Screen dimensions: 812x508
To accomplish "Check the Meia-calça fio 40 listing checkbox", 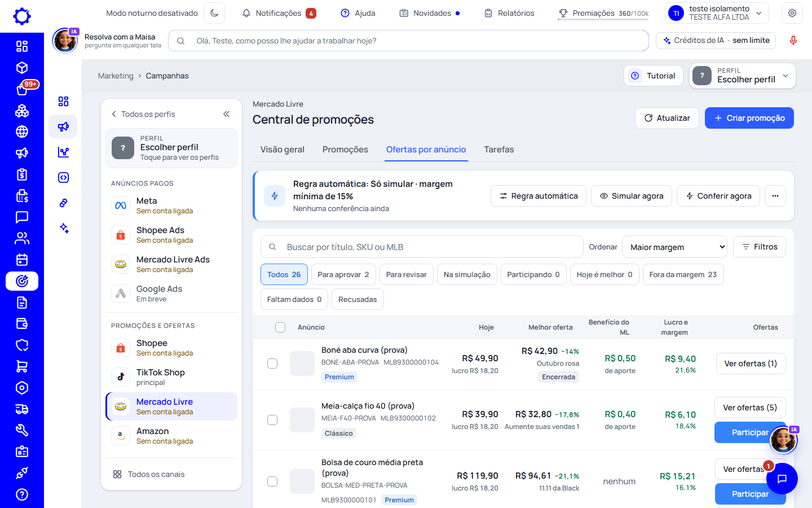I will pyautogui.click(x=272, y=419).
